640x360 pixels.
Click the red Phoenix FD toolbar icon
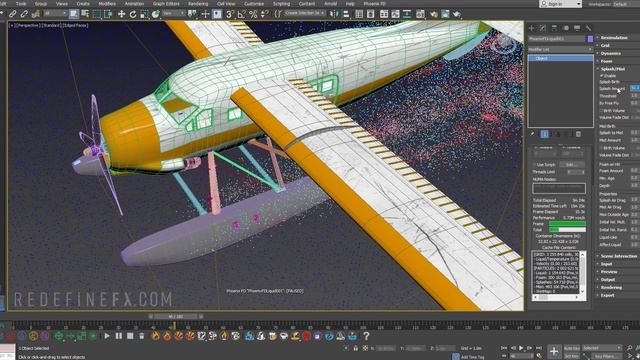click(307, 336)
